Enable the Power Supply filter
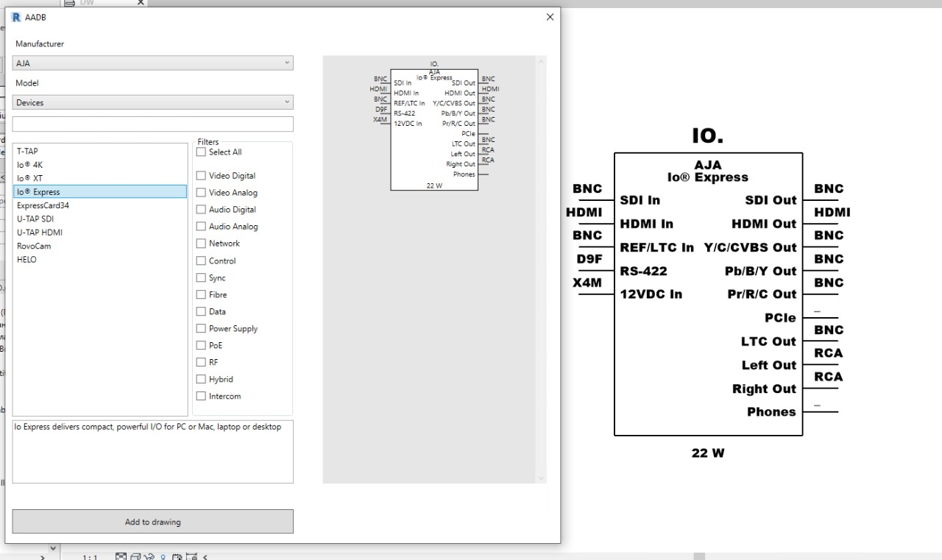942x560 pixels. point(201,329)
